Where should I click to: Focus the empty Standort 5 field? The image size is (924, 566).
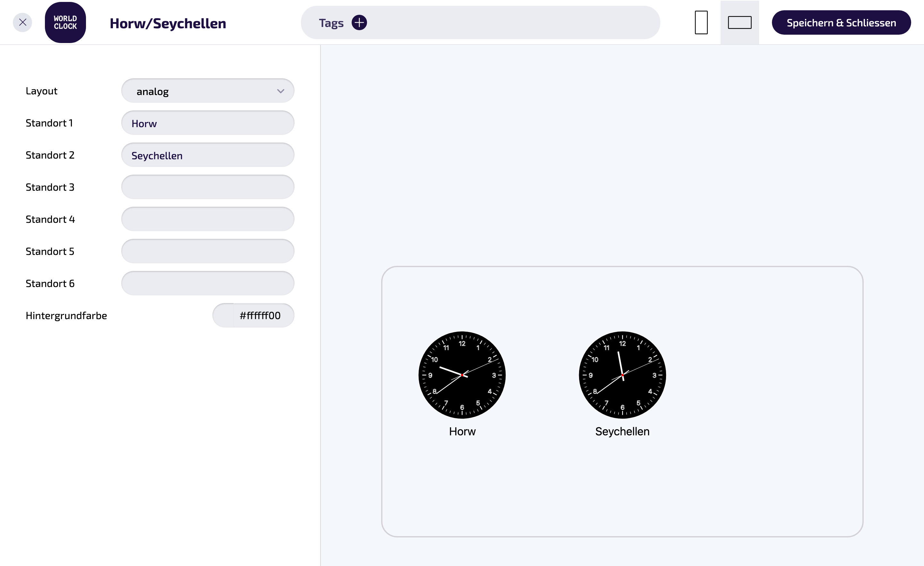(208, 251)
